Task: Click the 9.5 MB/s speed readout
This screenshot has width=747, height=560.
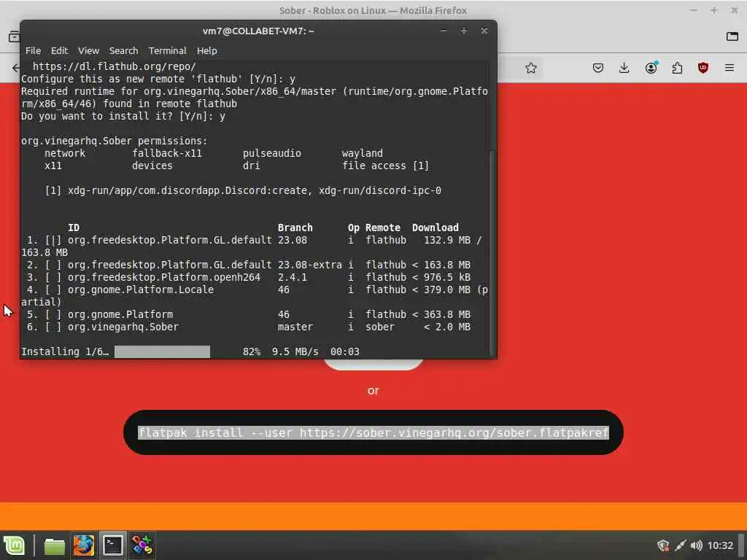Action: tap(295, 351)
